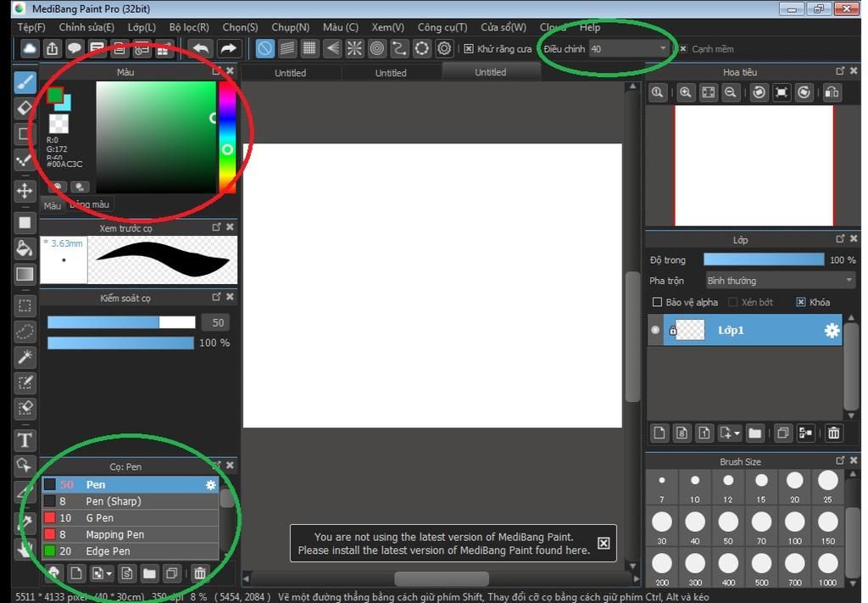Enable concentric circle snap
868x603 pixels.
pyautogui.click(x=377, y=48)
